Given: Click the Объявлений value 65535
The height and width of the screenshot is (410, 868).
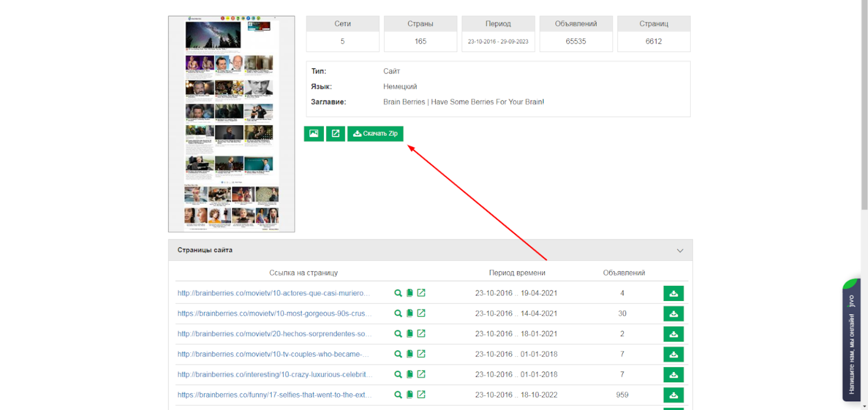Looking at the screenshot, I should coord(576,41).
